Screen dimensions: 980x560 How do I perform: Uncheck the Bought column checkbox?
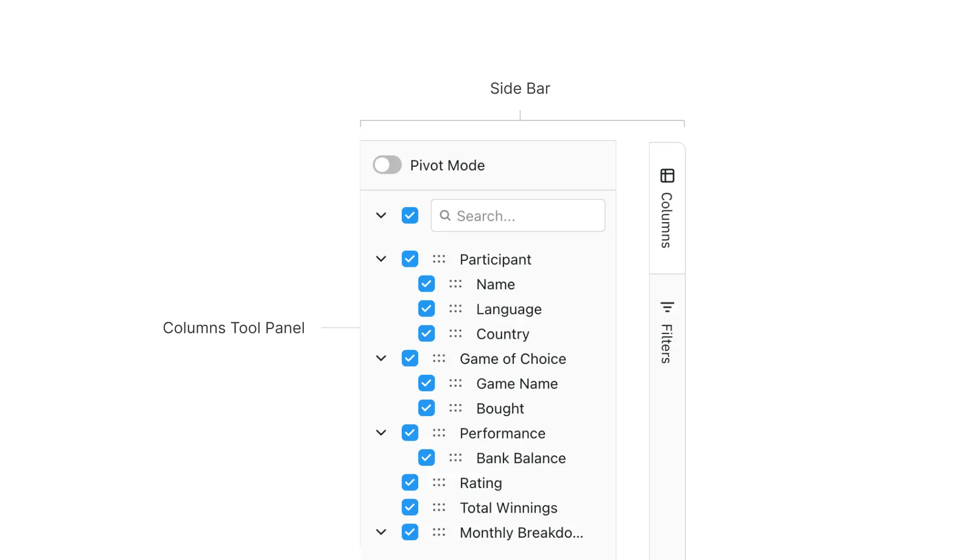point(426,408)
